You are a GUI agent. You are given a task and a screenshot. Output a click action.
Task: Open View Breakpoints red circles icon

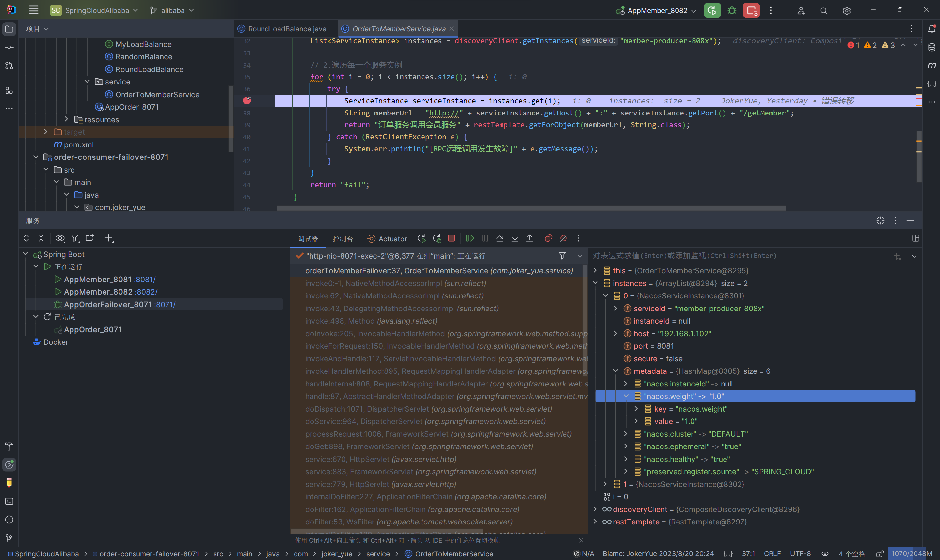[549, 238]
